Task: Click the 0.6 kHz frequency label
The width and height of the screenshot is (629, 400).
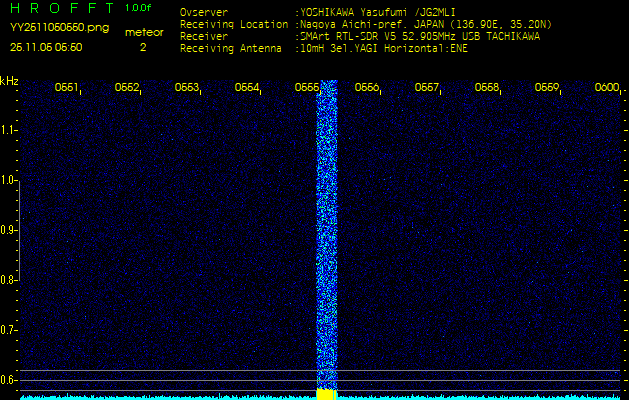Action: [x=8, y=380]
